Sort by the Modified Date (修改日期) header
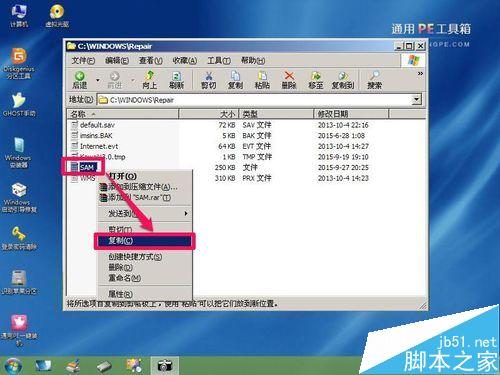Viewport: 500px width, 375px height. [351, 114]
